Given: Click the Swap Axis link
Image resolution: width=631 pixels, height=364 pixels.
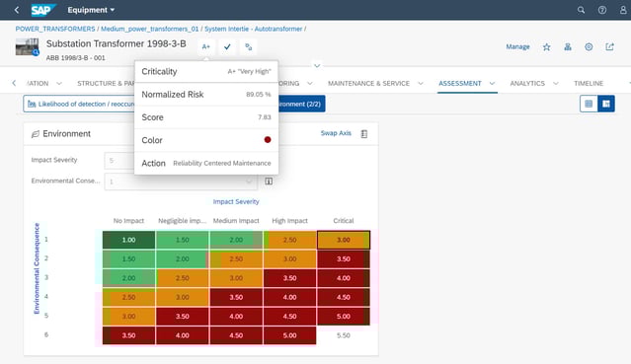Looking at the screenshot, I should (x=336, y=133).
